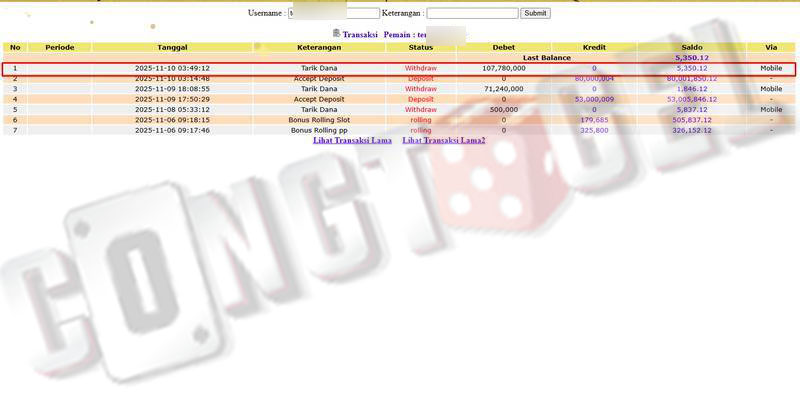The height and width of the screenshot is (403, 800).
Task: Select the Kredit column header
Action: pos(593,47)
